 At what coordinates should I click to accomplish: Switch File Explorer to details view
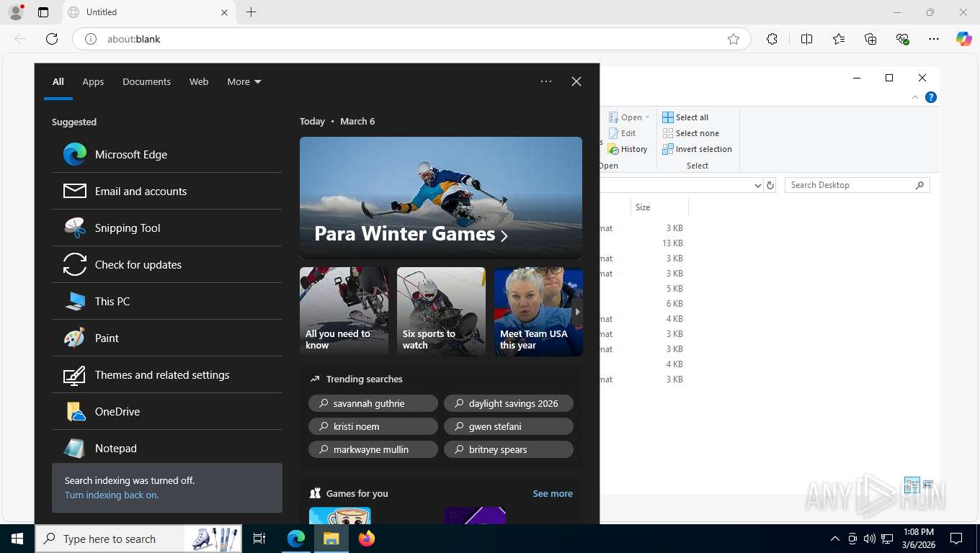coord(912,485)
